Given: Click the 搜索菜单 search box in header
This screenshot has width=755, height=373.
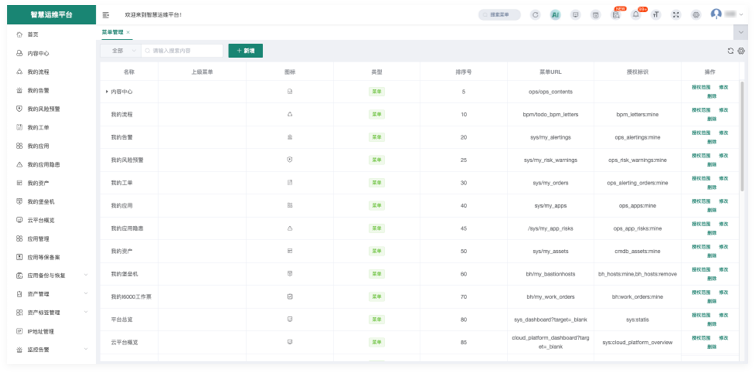Looking at the screenshot, I should [499, 15].
